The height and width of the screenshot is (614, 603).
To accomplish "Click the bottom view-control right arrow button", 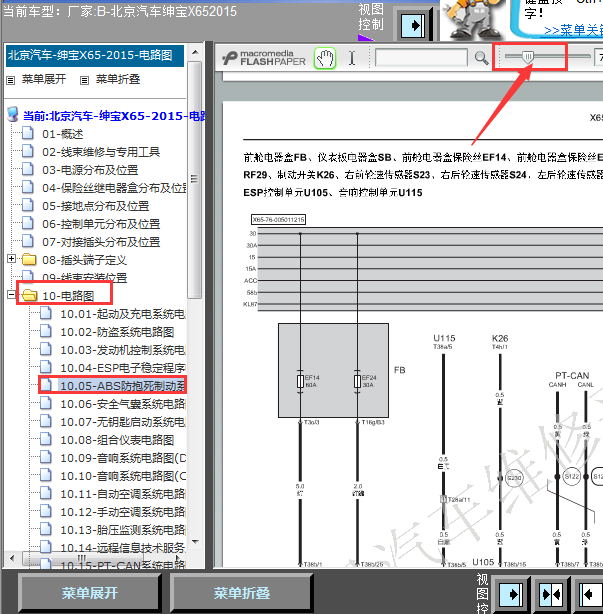I will pyautogui.click(x=512, y=595).
